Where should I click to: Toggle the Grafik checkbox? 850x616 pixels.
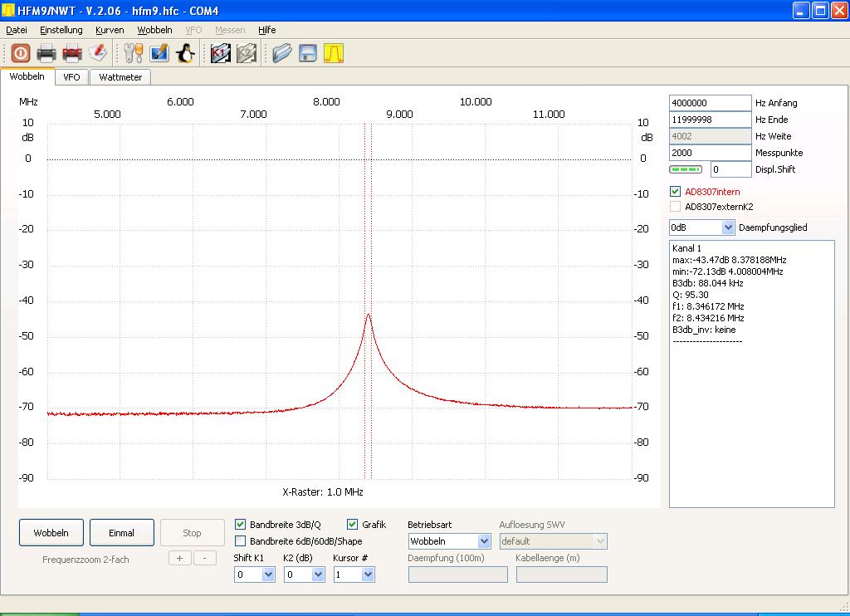click(x=352, y=525)
